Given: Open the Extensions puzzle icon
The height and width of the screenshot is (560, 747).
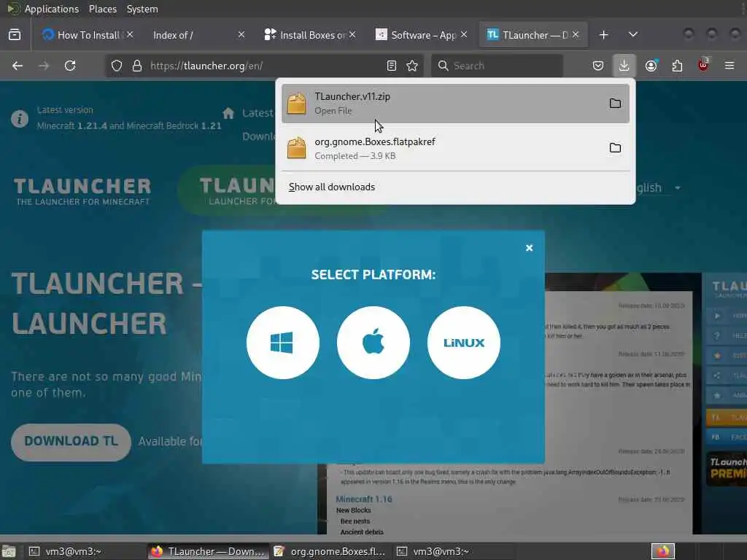Looking at the screenshot, I should (x=677, y=66).
